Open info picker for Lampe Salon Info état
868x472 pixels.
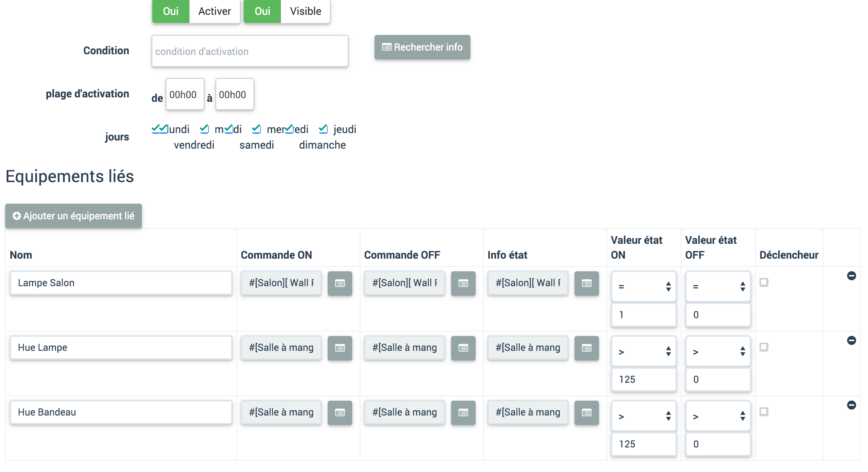(586, 284)
